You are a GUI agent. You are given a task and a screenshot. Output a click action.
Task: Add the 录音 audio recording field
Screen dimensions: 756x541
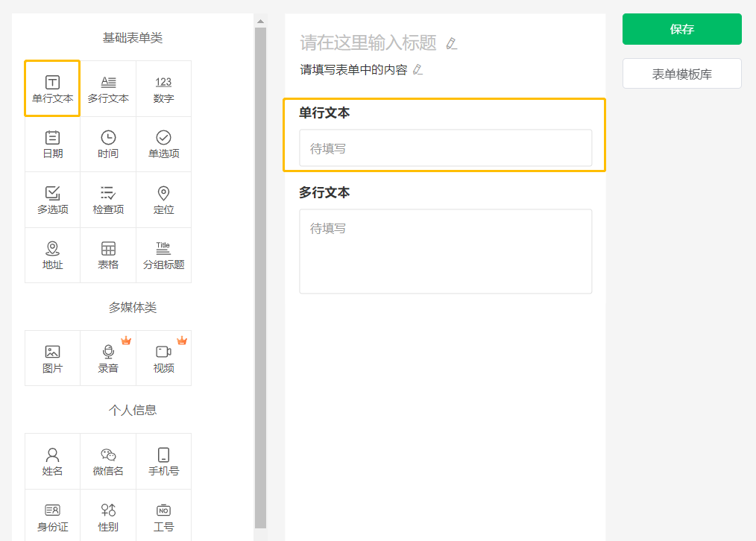click(108, 358)
